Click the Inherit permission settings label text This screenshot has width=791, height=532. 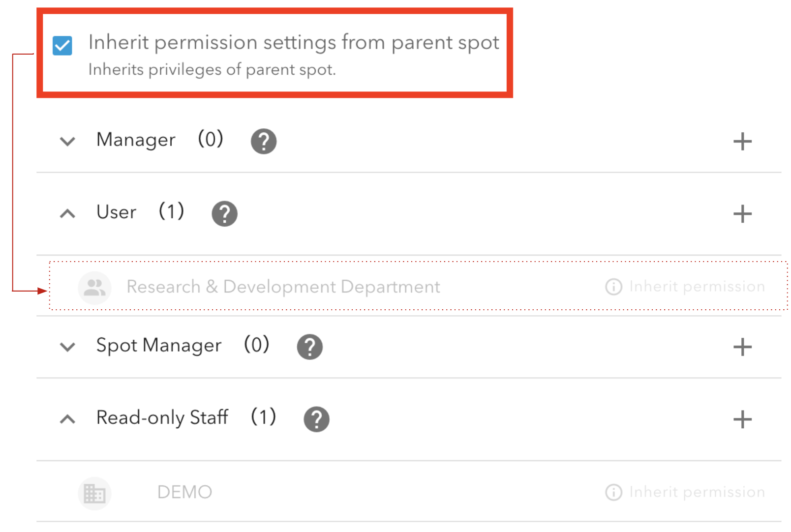294,43
